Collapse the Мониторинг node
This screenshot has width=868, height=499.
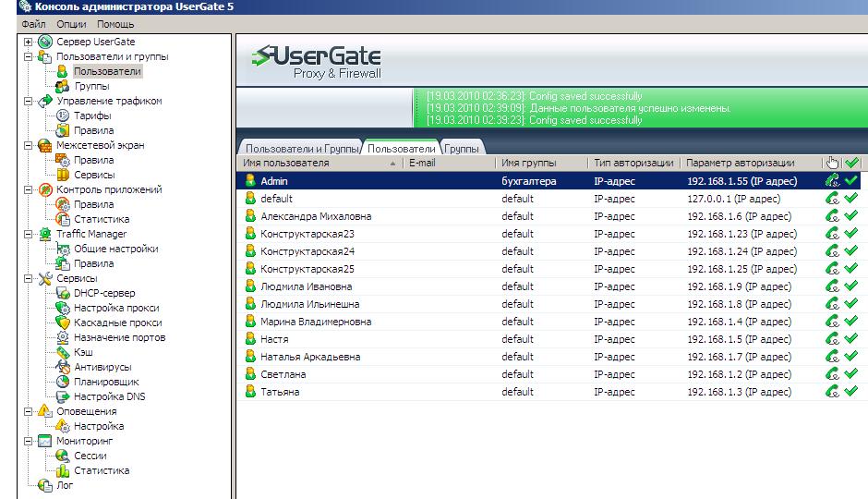click(29, 442)
